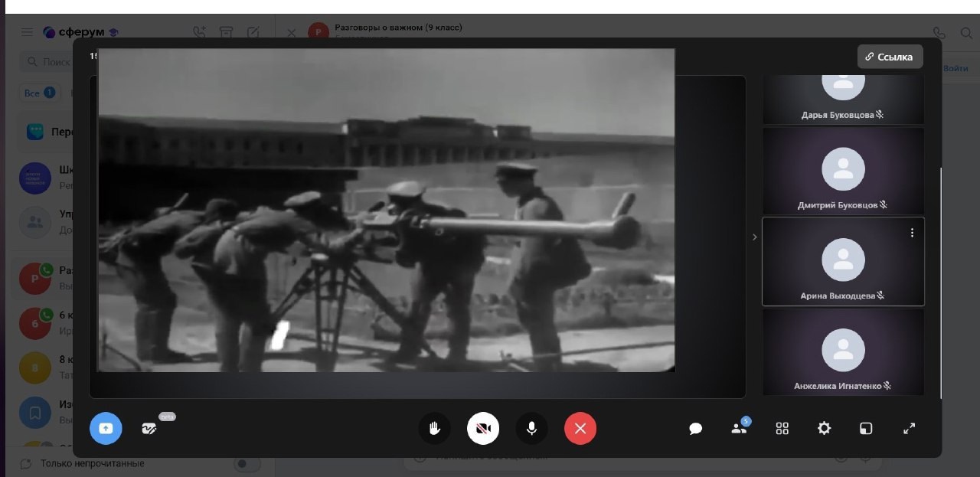980x477 pixels.
Task: Mute the microphone
Action: coord(531,429)
